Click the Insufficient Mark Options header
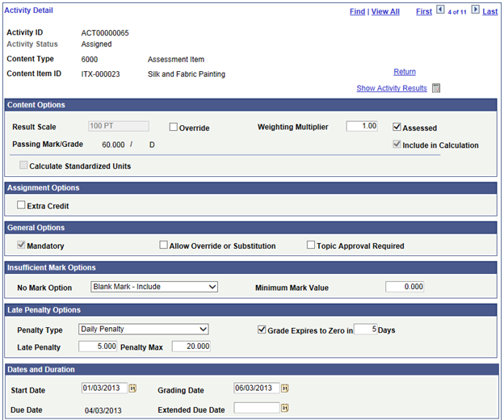This screenshot has height=420, width=504. tap(250, 267)
